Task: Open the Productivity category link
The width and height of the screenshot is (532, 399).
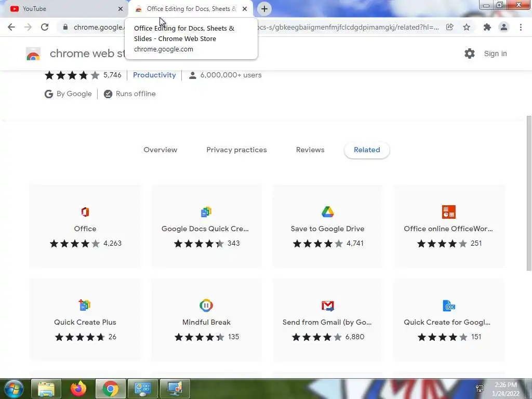Action: pos(154,75)
